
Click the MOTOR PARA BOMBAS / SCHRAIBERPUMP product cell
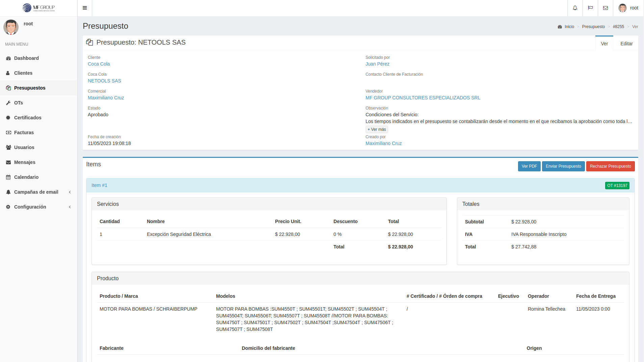click(x=148, y=309)
